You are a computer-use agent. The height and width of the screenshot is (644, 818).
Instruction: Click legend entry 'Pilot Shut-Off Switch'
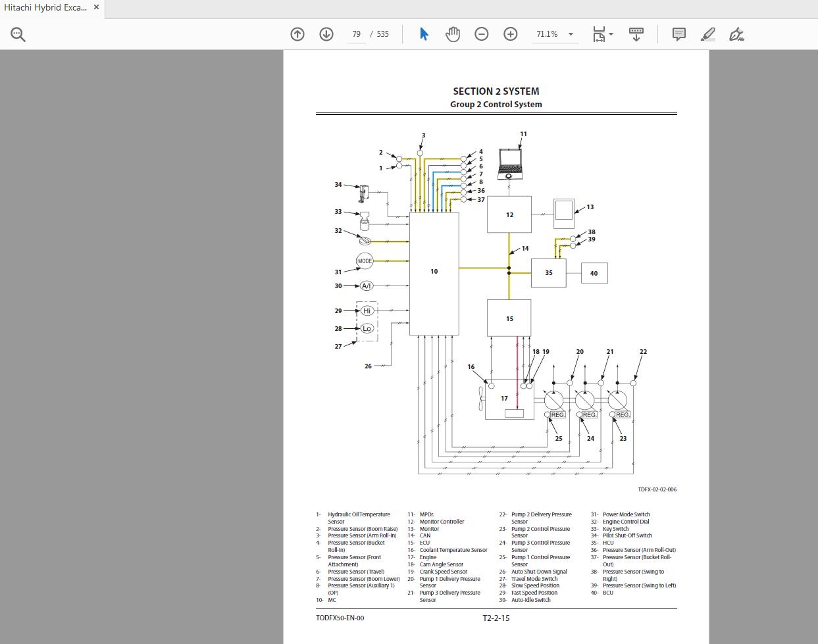coord(628,535)
